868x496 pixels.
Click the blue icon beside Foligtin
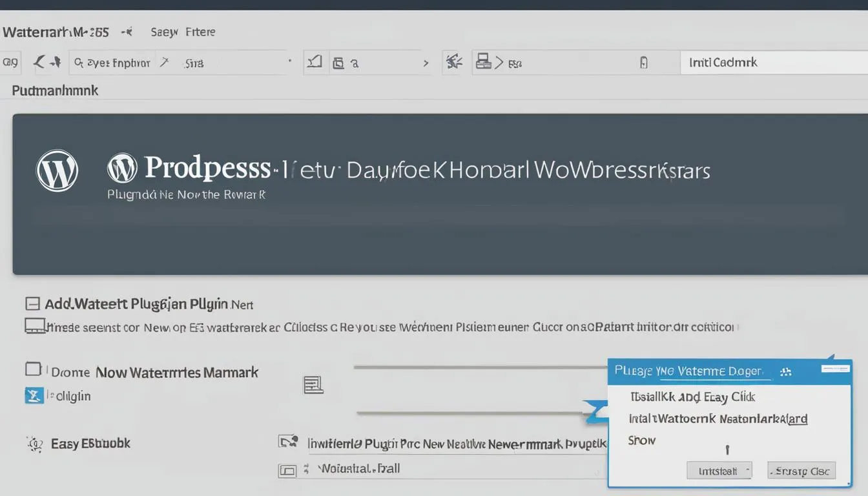click(x=34, y=395)
